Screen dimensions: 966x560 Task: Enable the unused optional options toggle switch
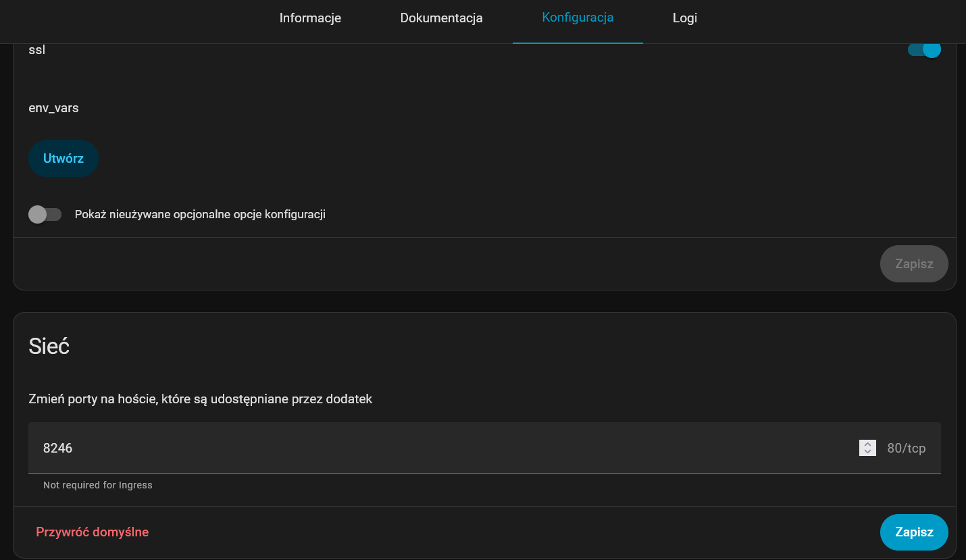click(x=45, y=215)
